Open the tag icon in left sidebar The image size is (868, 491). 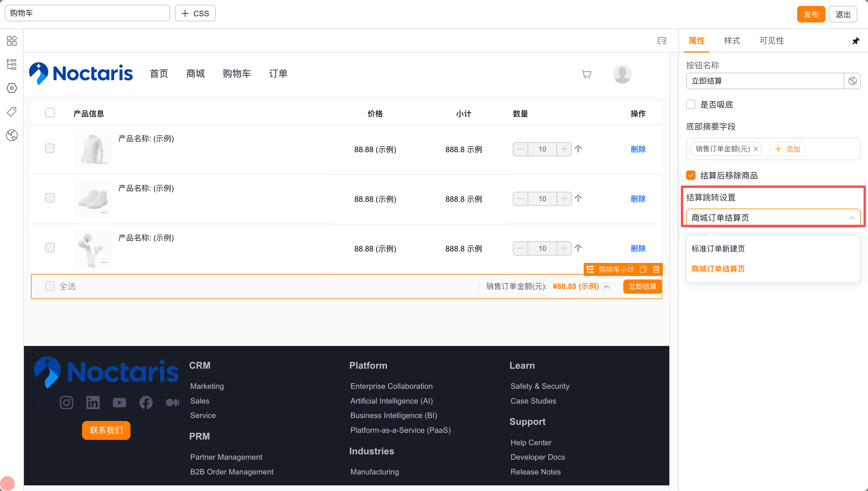click(12, 112)
